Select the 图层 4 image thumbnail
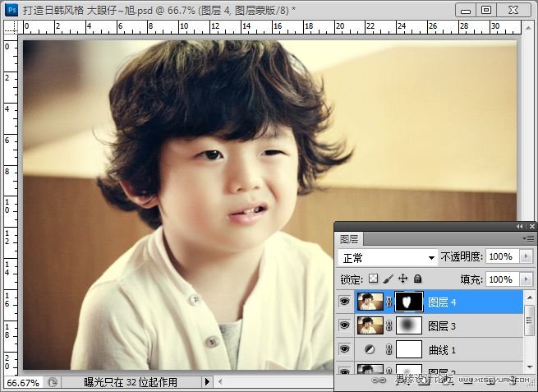Screen dimensions: 538x392 click(370, 302)
